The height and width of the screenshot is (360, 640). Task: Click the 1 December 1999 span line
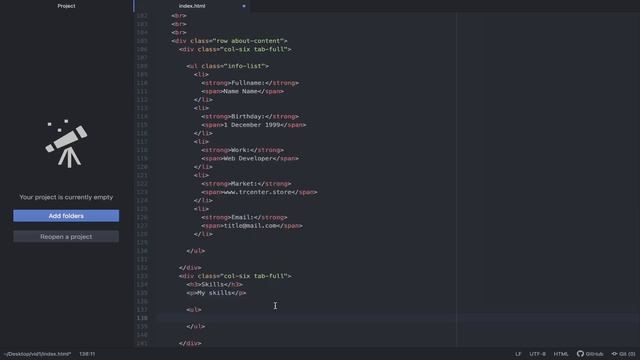253,125
